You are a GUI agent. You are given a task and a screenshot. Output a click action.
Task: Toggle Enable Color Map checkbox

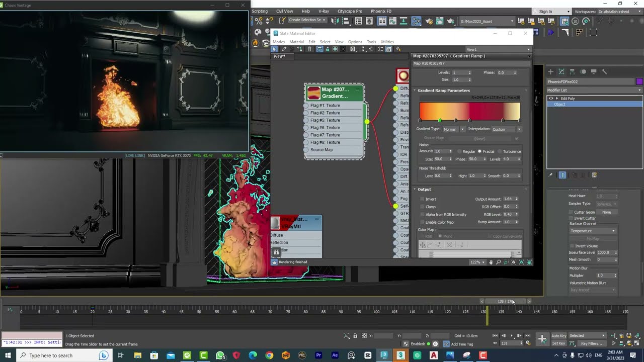tap(423, 222)
